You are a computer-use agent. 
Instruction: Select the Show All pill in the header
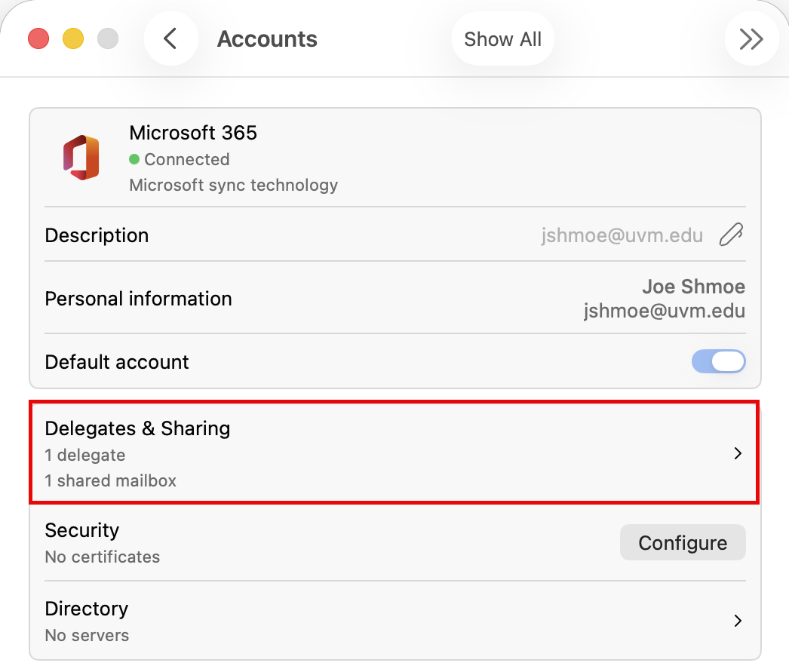(502, 38)
